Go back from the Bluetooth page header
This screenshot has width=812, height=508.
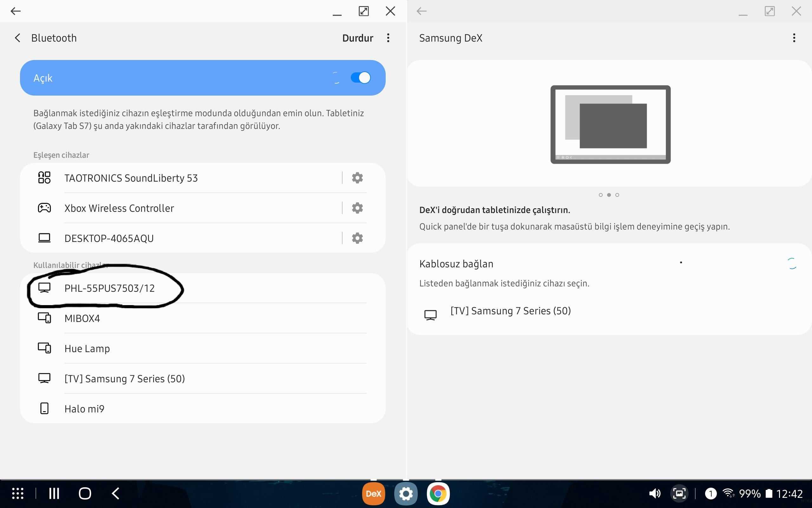click(x=17, y=38)
